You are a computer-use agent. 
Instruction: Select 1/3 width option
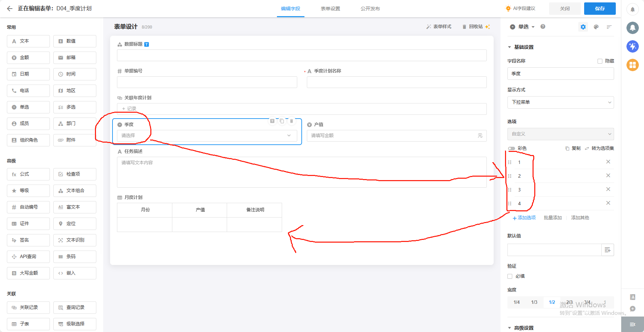pos(534,302)
